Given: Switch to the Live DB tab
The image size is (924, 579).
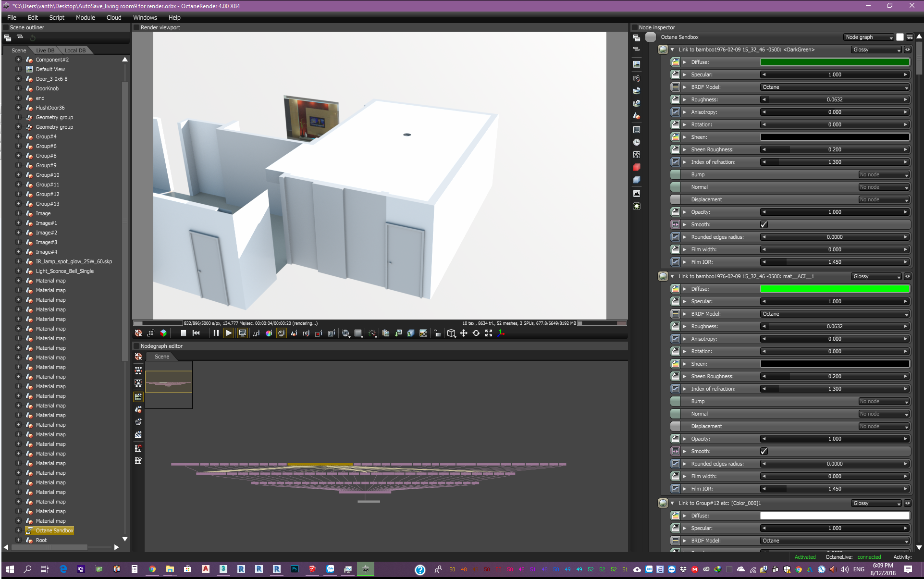Looking at the screenshot, I should [45, 50].
